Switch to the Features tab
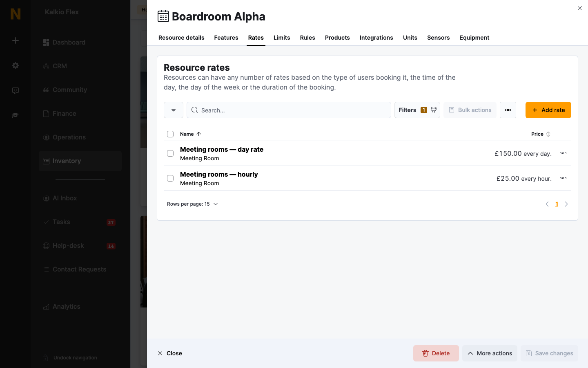588x368 pixels. 226,38
